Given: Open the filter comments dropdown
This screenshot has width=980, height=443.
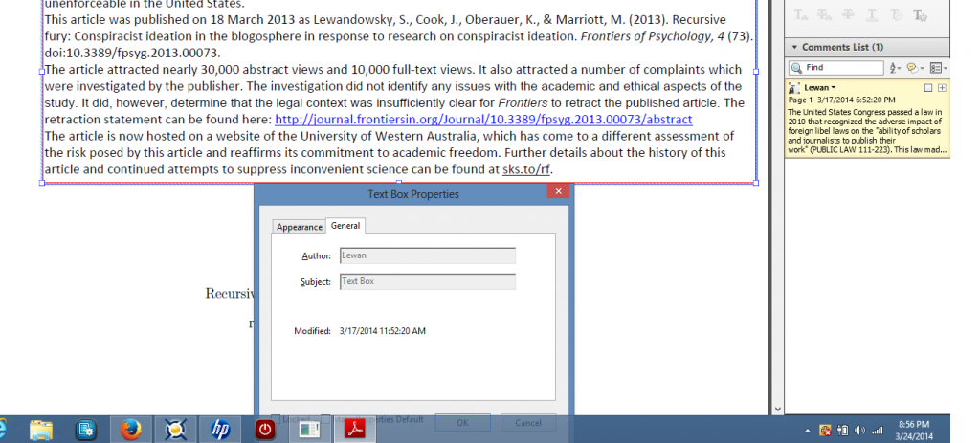Looking at the screenshot, I should point(915,68).
